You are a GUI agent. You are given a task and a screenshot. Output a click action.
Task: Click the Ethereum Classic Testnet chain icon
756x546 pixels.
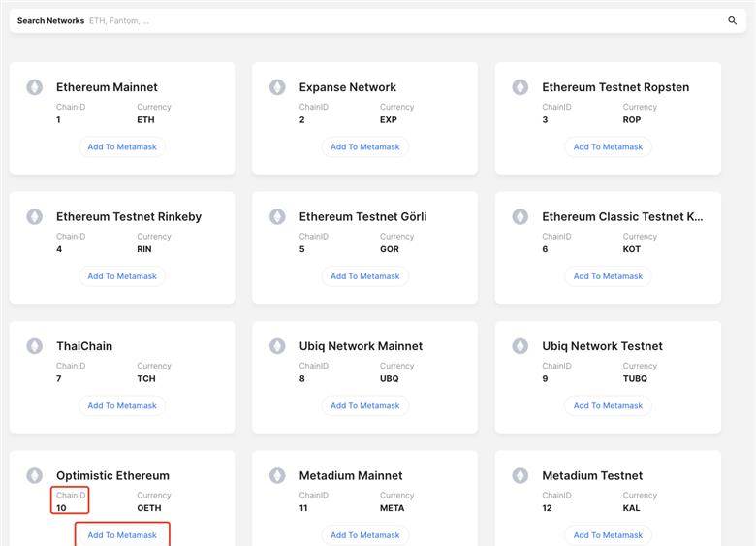point(520,216)
